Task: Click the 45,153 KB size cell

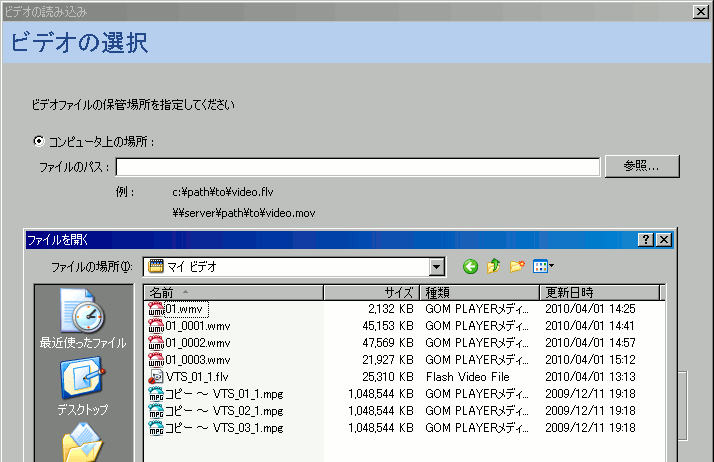Action: 388,326
